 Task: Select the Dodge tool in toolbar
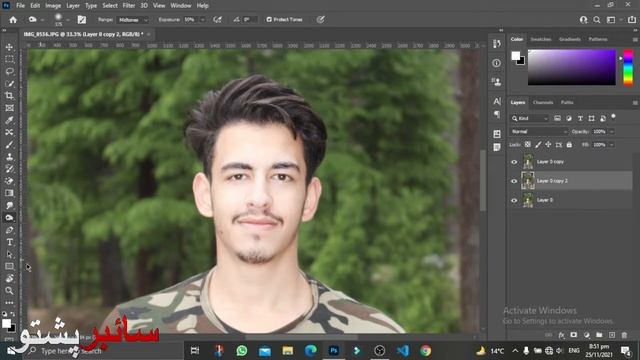(9, 218)
